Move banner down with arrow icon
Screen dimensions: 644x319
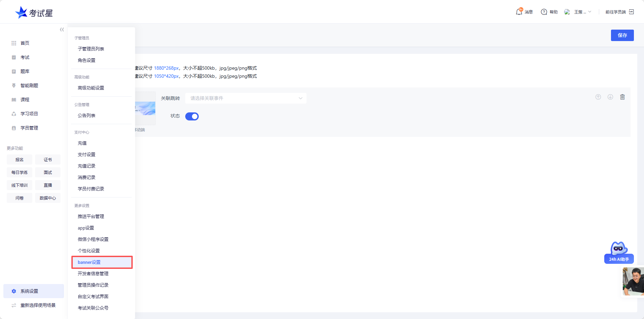pos(610,97)
